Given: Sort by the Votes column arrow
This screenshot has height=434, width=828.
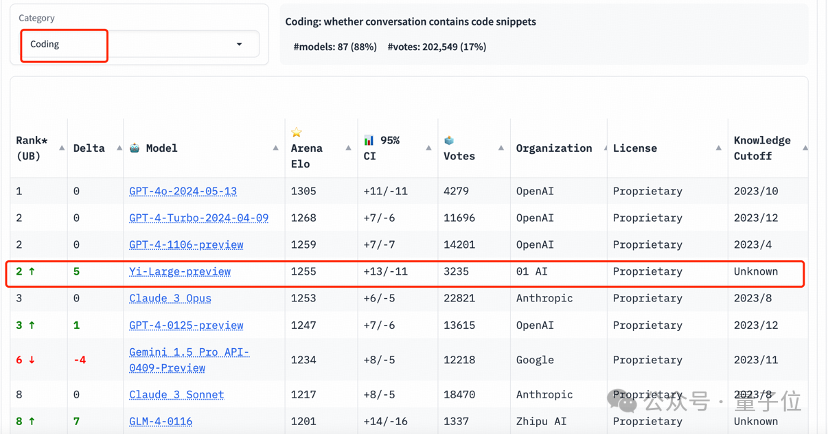Looking at the screenshot, I should [x=501, y=148].
